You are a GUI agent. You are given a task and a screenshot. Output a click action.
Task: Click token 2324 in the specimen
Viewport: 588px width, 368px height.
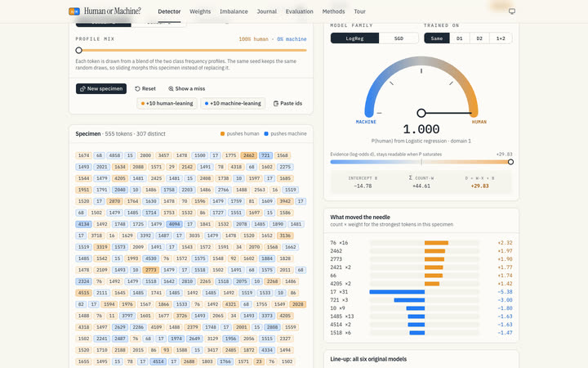pos(83,281)
